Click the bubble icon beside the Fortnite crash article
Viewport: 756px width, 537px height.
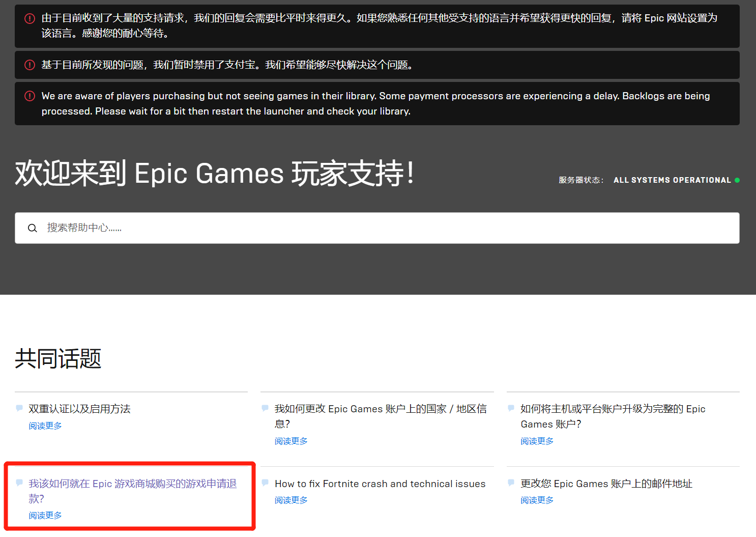pos(265,483)
